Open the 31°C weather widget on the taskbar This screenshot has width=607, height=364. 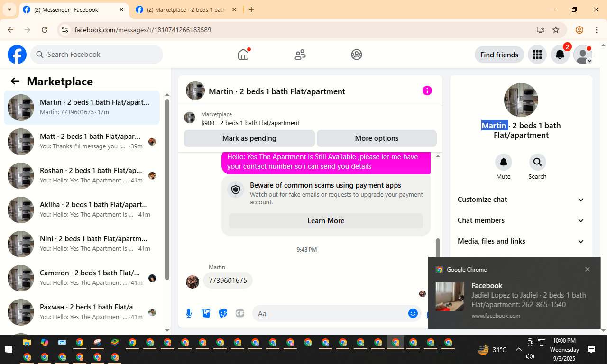(492, 350)
